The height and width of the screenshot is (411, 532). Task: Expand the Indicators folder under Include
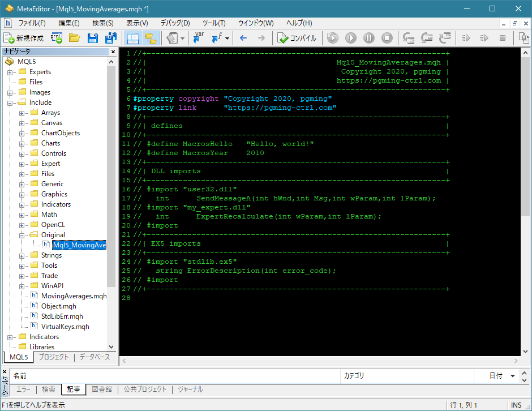[x=22, y=204]
